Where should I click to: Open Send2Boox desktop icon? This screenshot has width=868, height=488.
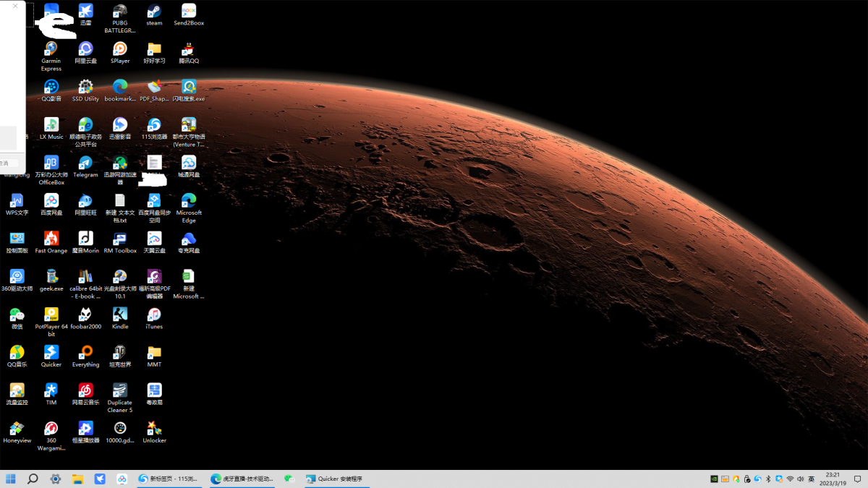189,15
